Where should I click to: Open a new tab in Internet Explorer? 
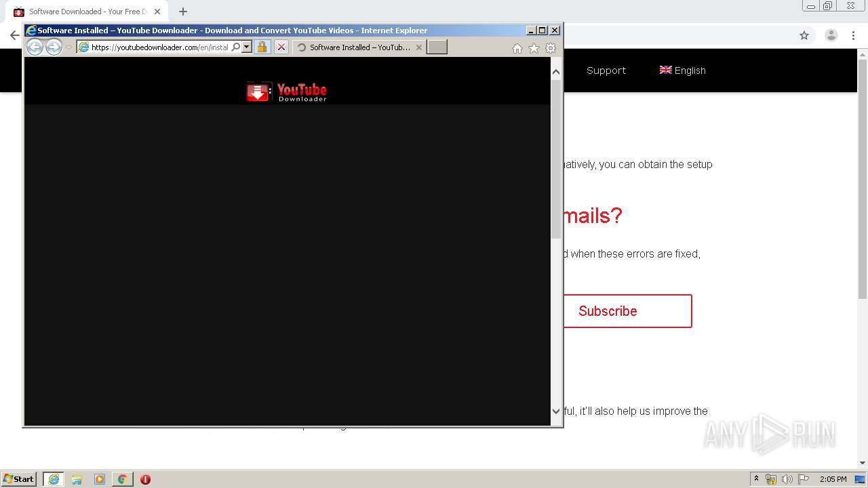(x=437, y=47)
